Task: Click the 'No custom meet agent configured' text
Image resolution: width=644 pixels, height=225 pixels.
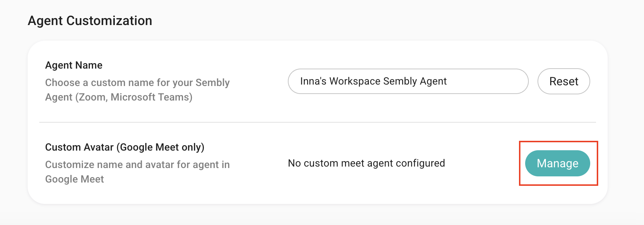Action: click(x=366, y=163)
